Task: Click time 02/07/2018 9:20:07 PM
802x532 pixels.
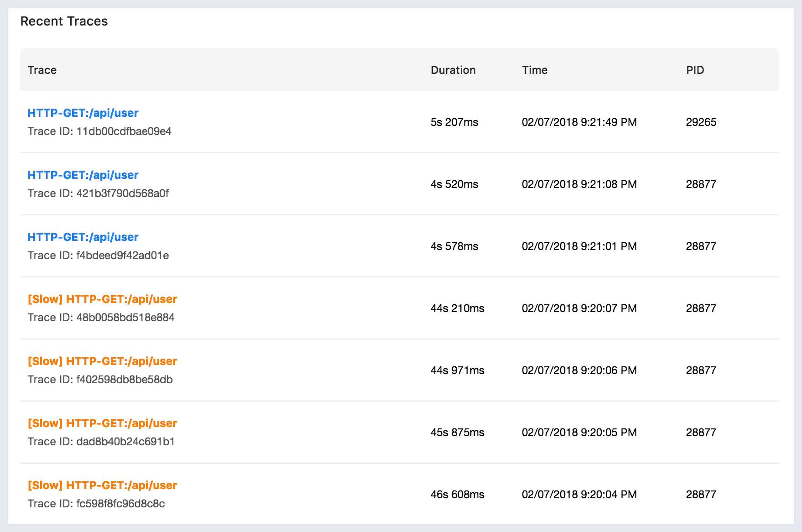Action: pyautogui.click(x=579, y=308)
